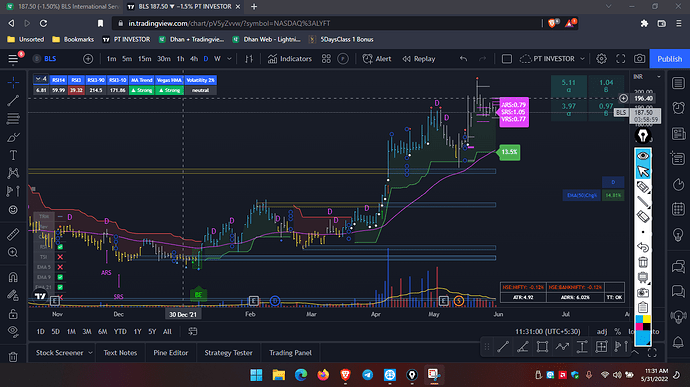Select the measure ruler tool
The height and width of the screenshot is (387, 690).
coord(13,234)
